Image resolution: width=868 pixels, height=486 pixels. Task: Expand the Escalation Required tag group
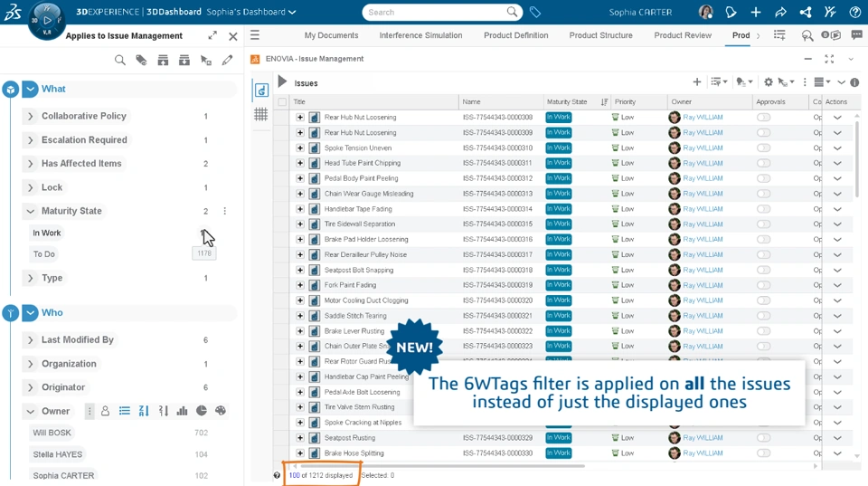click(x=31, y=140)
